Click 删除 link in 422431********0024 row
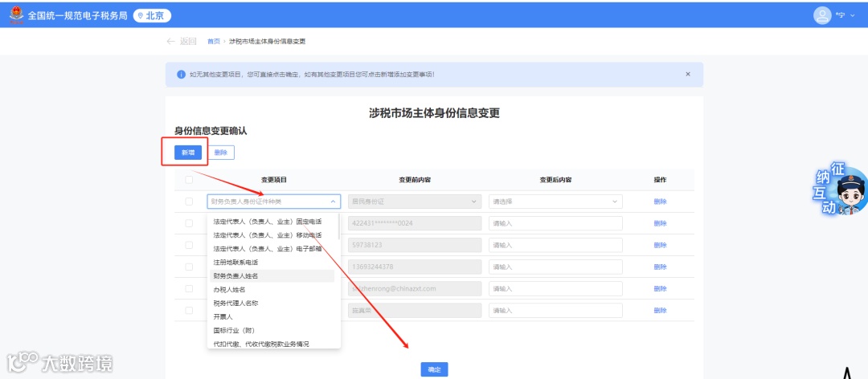 660,223
